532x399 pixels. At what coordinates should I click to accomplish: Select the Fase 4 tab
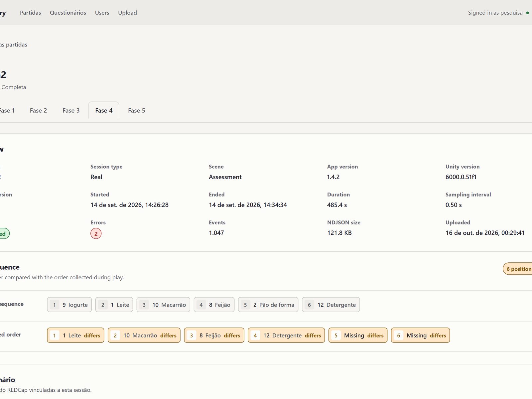tap(104, 110)
